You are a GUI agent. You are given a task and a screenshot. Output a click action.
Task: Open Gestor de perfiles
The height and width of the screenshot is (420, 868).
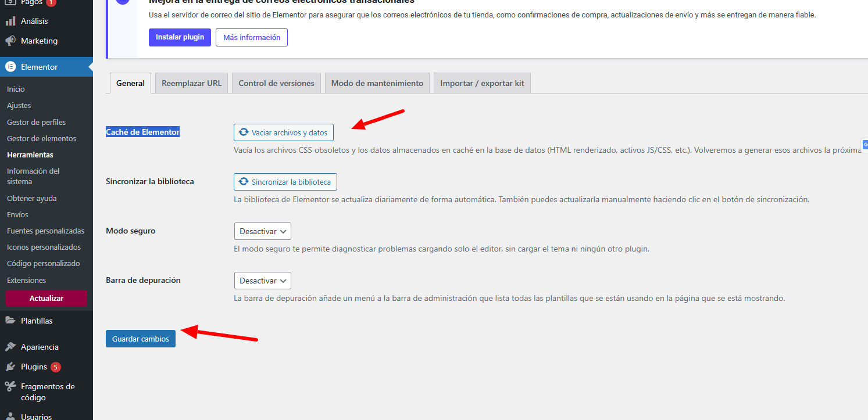tap(37, 122)
